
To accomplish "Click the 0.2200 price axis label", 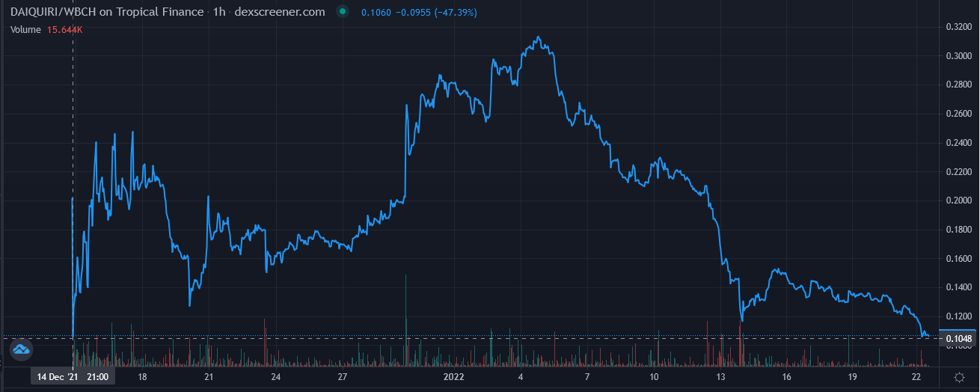I will point(958,172).
